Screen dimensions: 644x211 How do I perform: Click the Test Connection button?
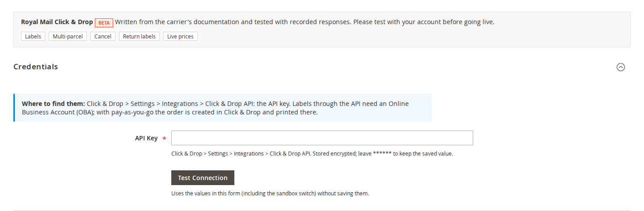tap(203, 177)
